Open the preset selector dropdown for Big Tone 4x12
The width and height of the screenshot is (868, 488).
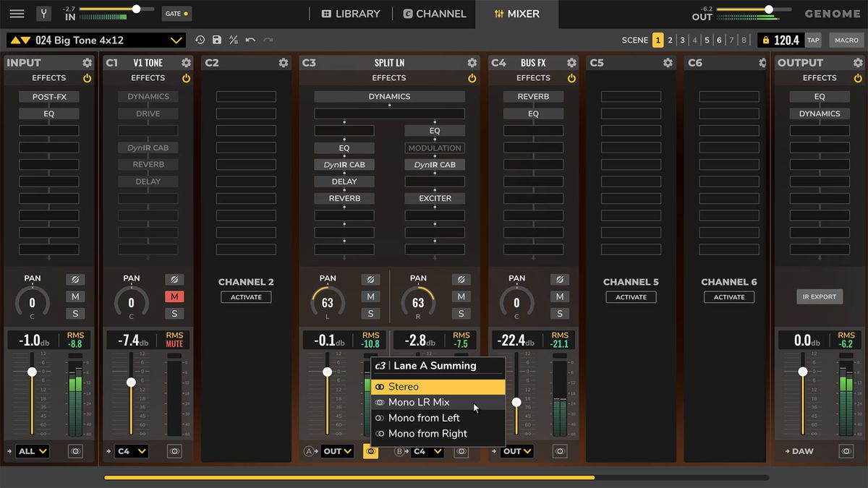click(176, 40)
